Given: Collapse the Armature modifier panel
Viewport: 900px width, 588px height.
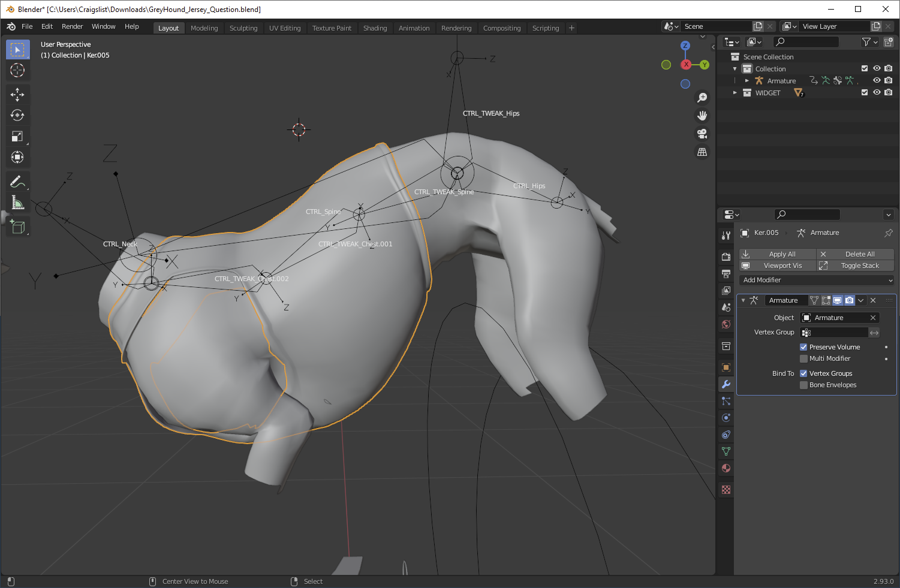Looking at the screenshot, I should (744, 300).
